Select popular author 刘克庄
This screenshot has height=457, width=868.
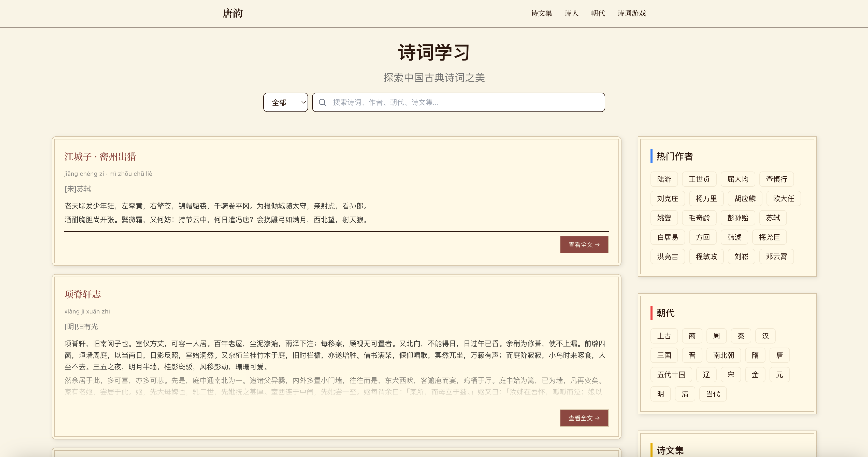pos(668,198)
